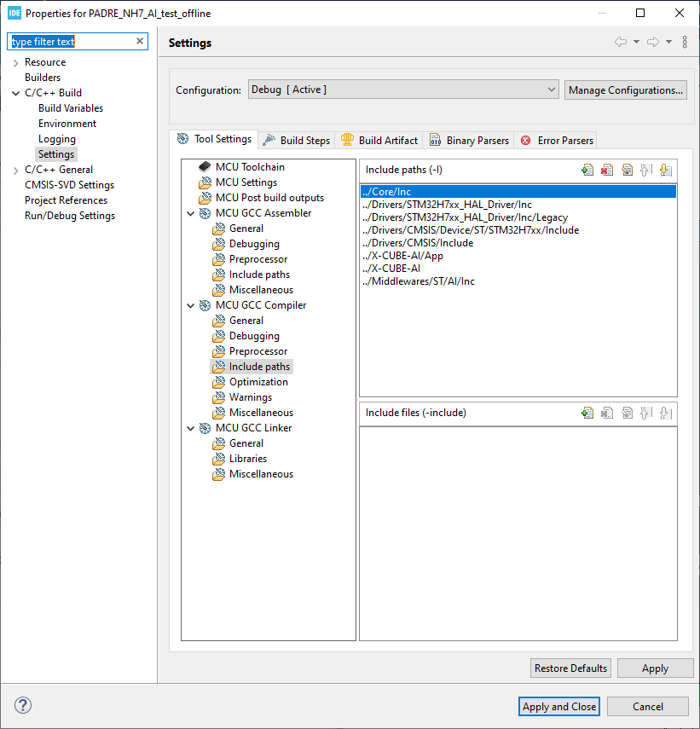The height and width of the screenshot is (729, 700).
Task: Click the Libraries folder icon
Action: pyautogui.click(x=218, y=459)
